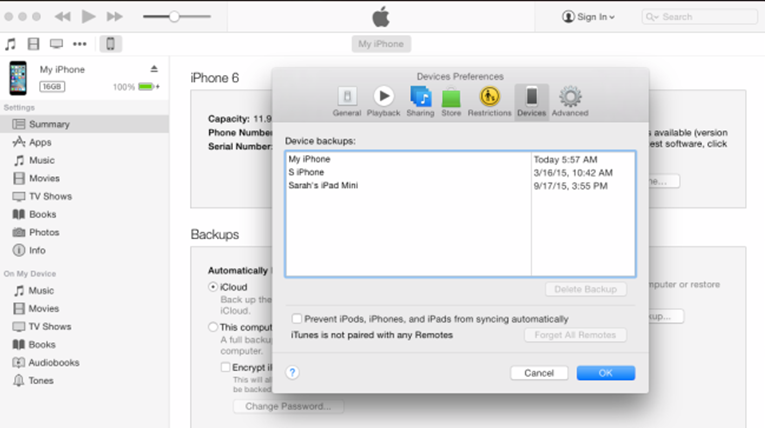
Task: Click the iPhone device thumbnail
Action: [x=18, y=78]
